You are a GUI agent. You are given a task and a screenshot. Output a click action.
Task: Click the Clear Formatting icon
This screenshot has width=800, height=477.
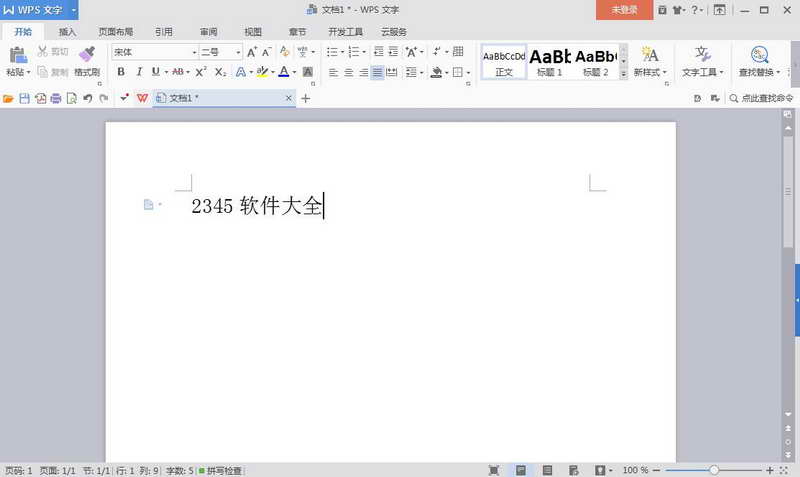tap(285, 52)
